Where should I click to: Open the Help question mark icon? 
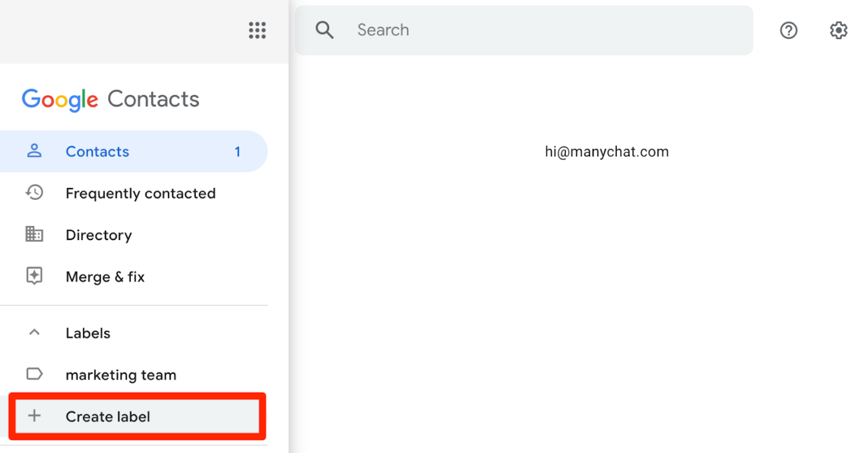pos(789,30)
